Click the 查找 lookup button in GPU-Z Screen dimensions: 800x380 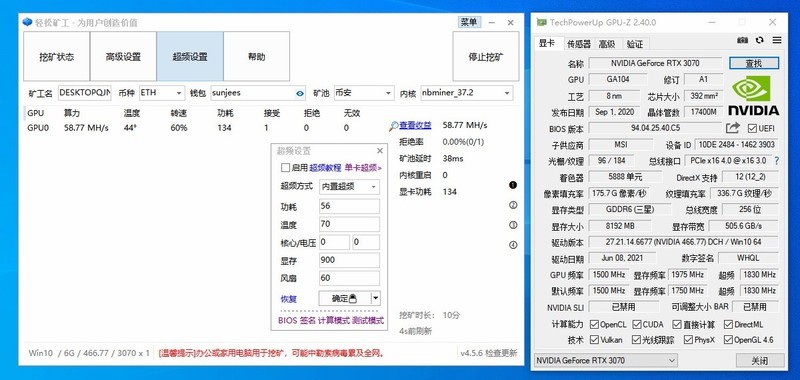tap(754, 63)
